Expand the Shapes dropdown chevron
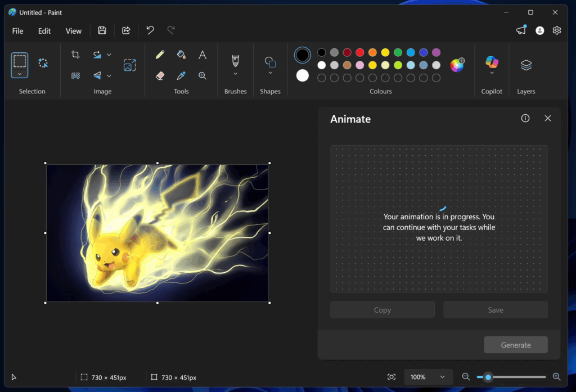The image size is (576, 392). (271, 73)
